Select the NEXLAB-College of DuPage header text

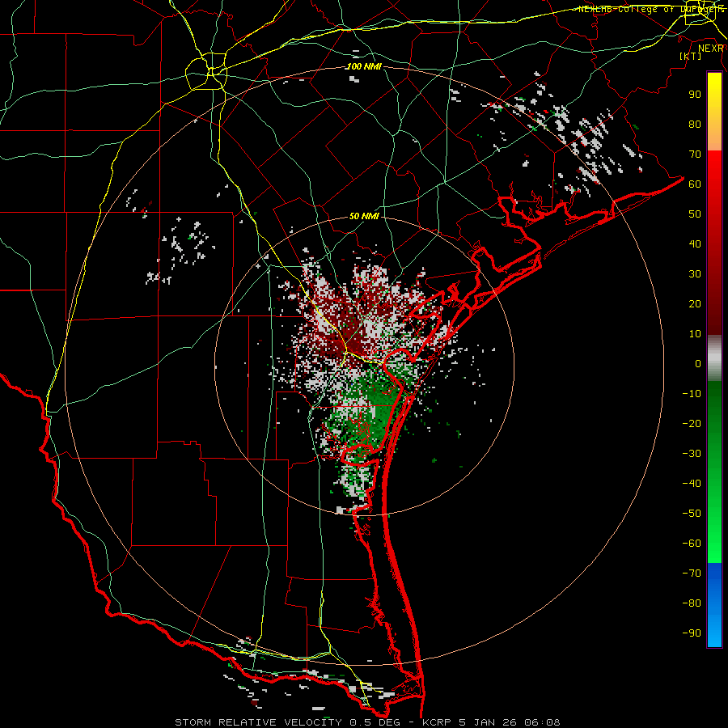[650, 9]
